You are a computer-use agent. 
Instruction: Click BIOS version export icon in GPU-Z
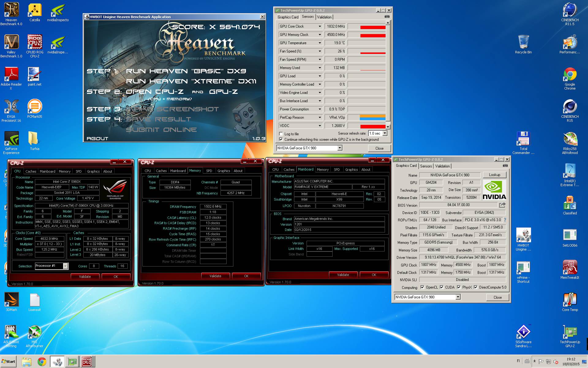(502, 205)
